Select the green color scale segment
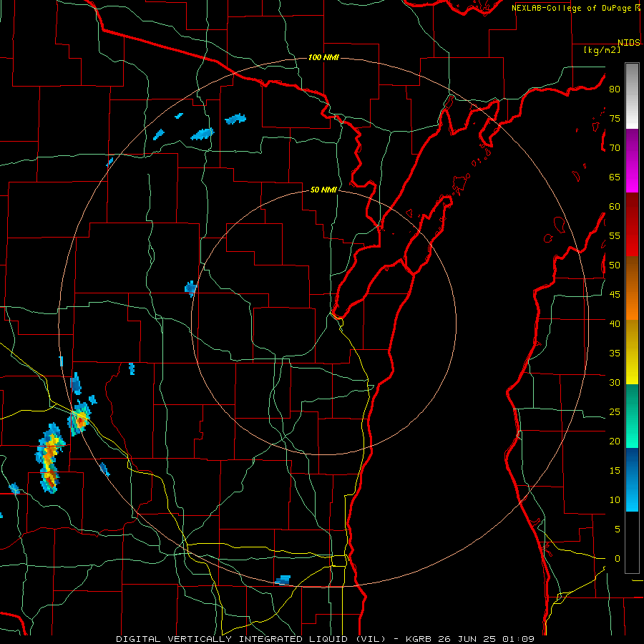644x644 pixels. [632, 416]
